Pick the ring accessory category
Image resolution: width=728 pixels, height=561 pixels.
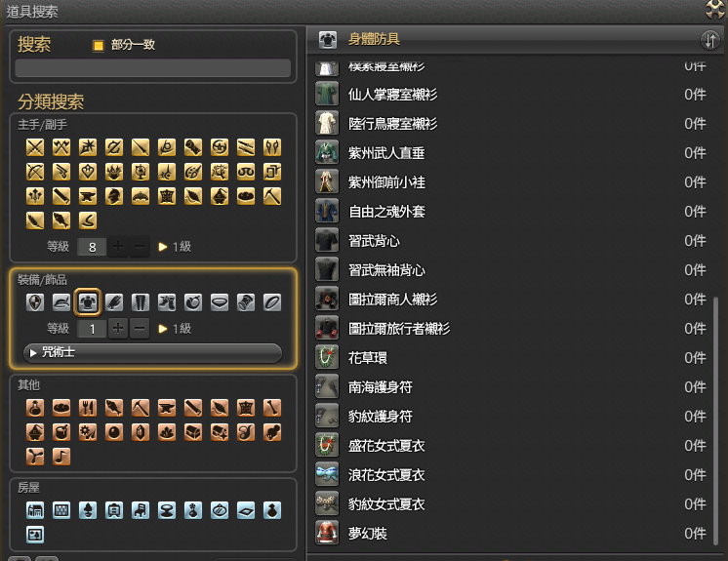[x=272, y=302]
